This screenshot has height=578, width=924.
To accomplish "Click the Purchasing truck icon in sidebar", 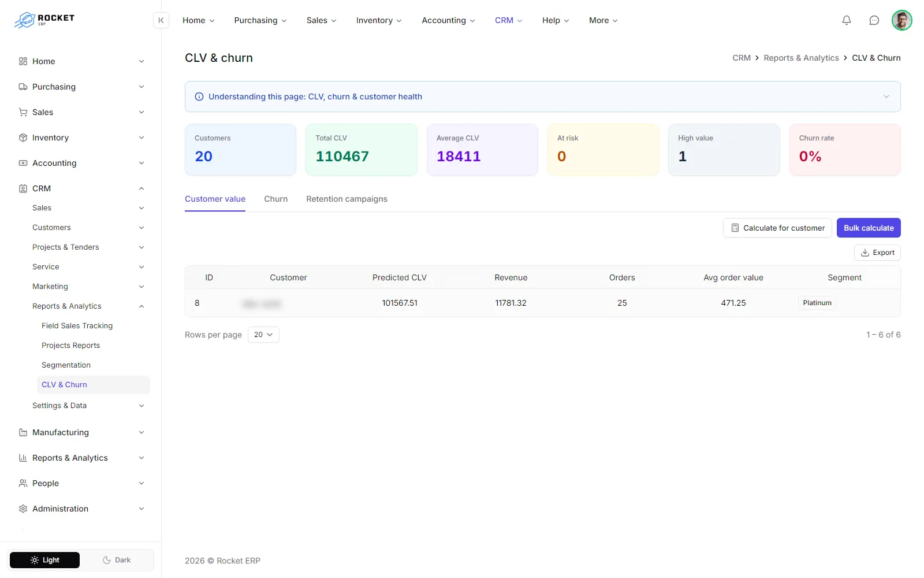I will click(x=23, y=87).
